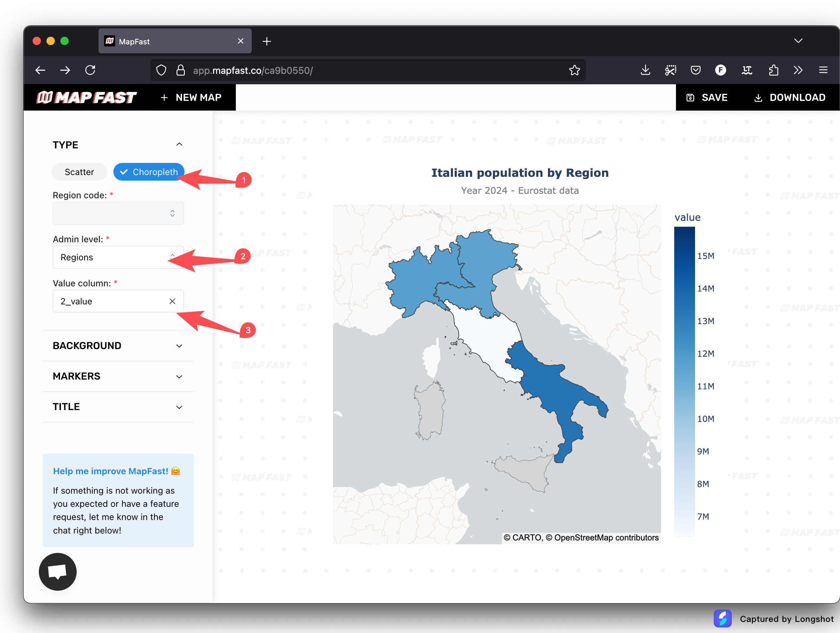Clear the 2_value column selection
Image resolution: width=840 pixels, height=633 pixels.
[172, 301]
